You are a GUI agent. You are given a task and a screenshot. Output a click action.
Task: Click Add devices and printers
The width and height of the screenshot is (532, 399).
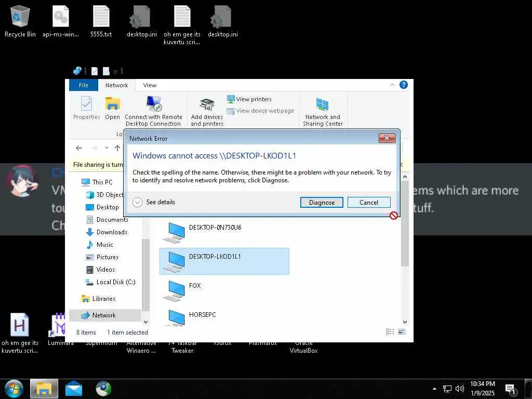click(207, 113)
